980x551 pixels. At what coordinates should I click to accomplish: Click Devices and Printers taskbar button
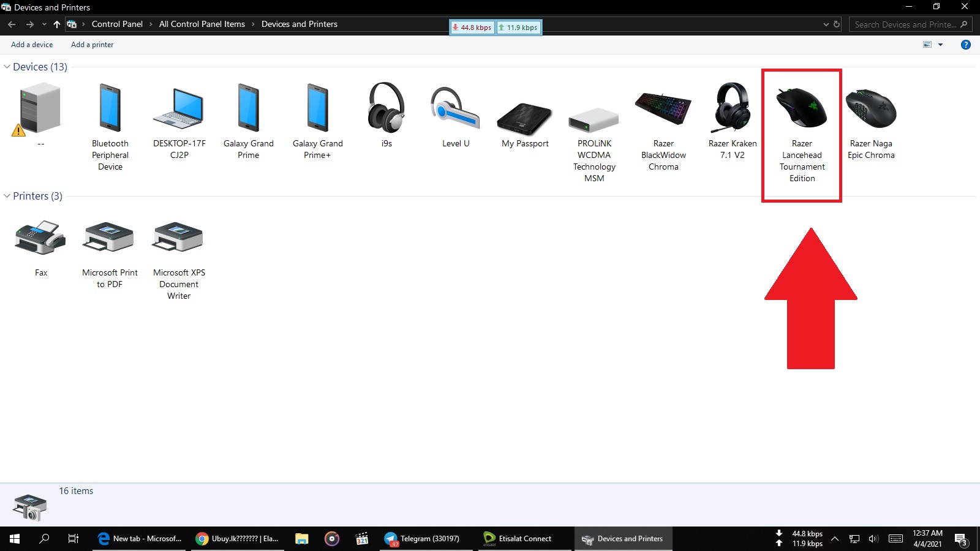(x=623, y=539)
